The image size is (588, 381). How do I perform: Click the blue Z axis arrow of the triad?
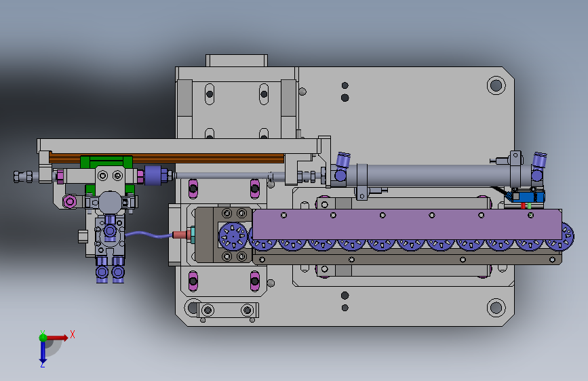pyautogui.click(x=43, y=352)
